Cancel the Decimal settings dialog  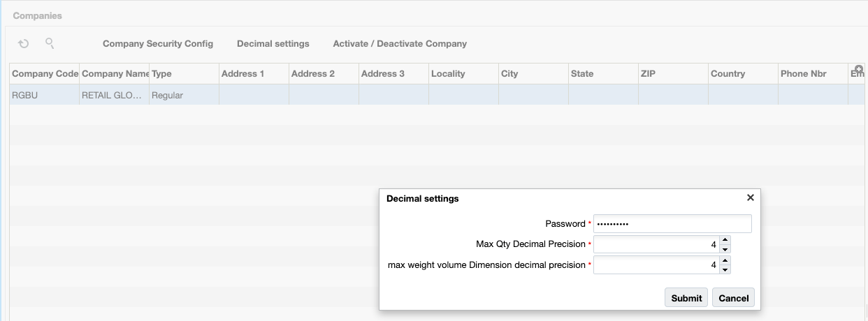pos(733,298)
